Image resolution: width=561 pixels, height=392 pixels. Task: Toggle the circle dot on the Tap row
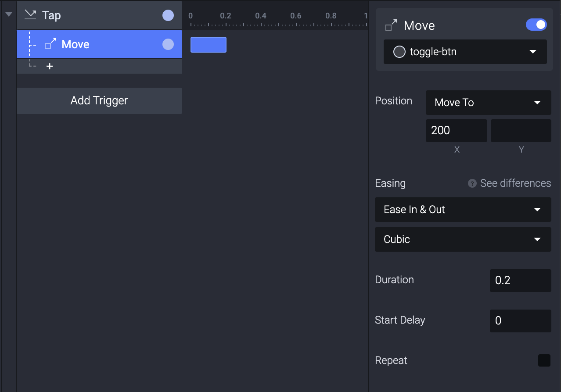click(168, 15)
